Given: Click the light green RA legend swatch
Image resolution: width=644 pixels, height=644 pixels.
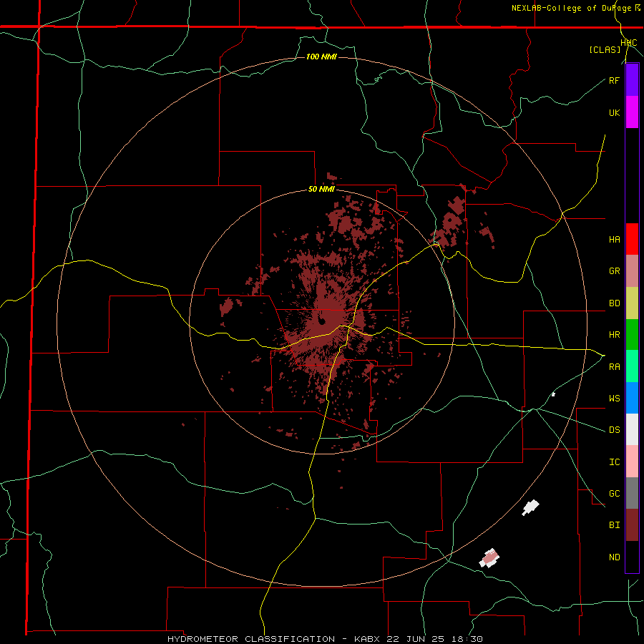Looking at the screenshot, I should 632,366.
